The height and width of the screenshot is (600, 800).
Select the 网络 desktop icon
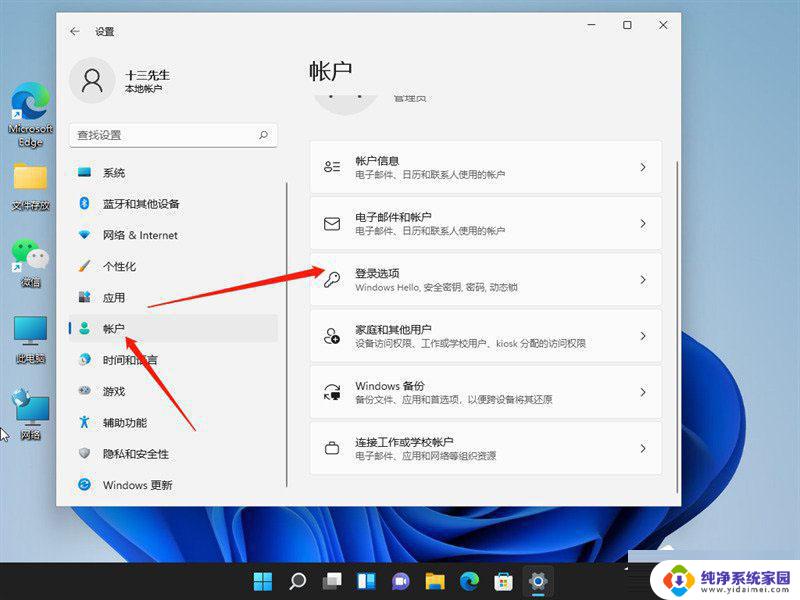(30, 414)
